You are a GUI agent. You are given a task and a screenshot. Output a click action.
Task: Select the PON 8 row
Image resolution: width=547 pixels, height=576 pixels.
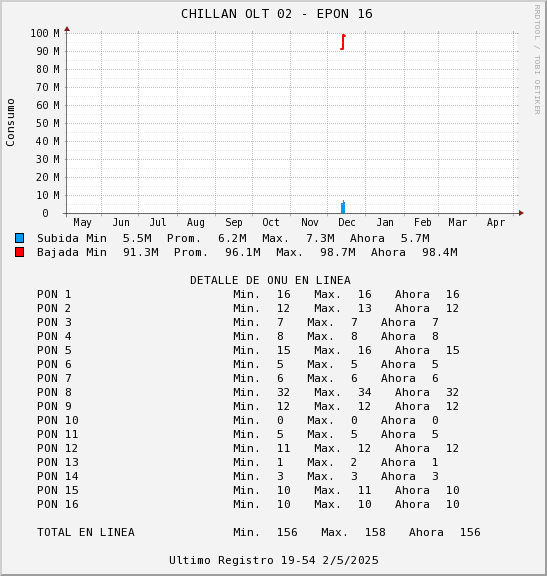click(248, 392)
